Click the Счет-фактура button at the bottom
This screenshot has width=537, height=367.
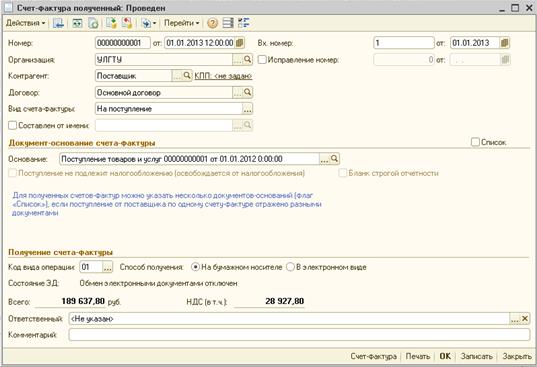point(373,356)
